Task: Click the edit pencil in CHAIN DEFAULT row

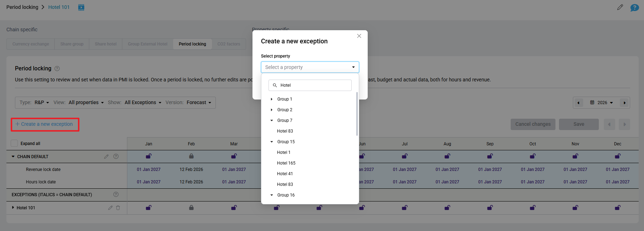Action: [106, 156]
